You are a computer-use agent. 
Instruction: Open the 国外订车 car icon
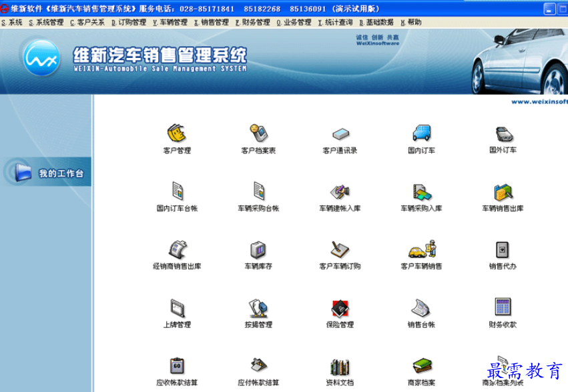click(x=503, y=133)
